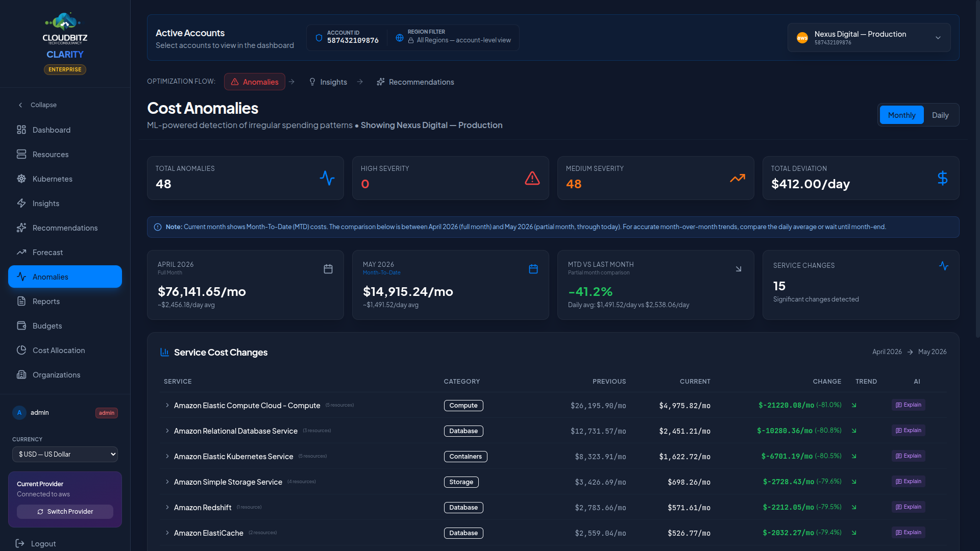Click the Switch Provider button

(x=65, y=512)
